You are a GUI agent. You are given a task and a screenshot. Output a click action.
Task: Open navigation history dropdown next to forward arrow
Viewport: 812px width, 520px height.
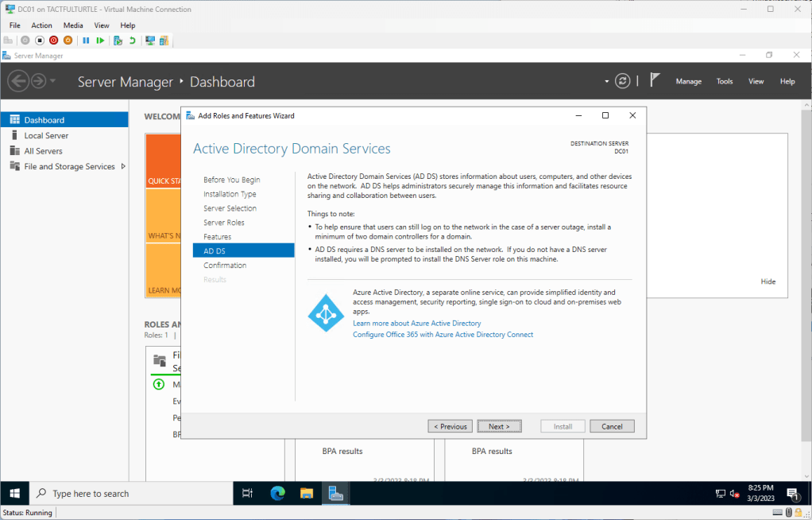(53, 81)
